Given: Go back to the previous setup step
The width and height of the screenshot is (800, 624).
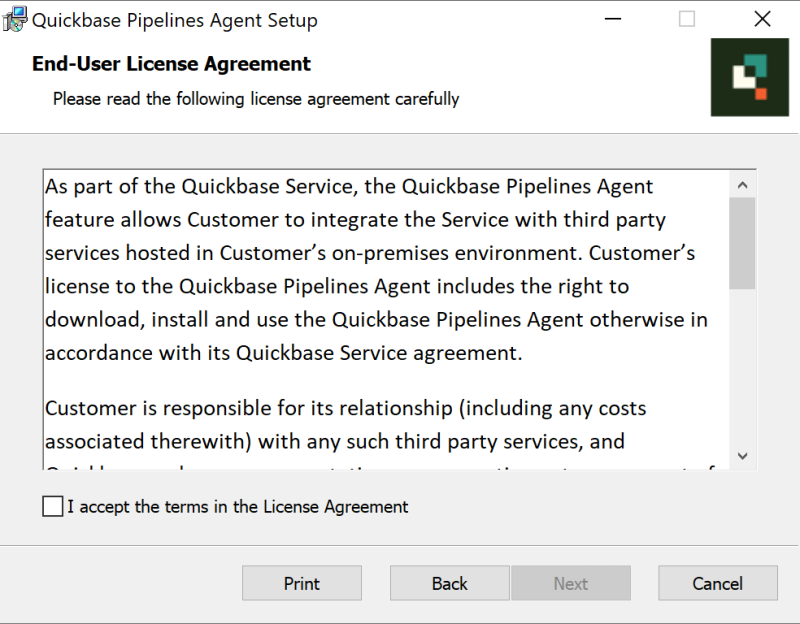Looking at the screenshot, I should click(449, 583).
